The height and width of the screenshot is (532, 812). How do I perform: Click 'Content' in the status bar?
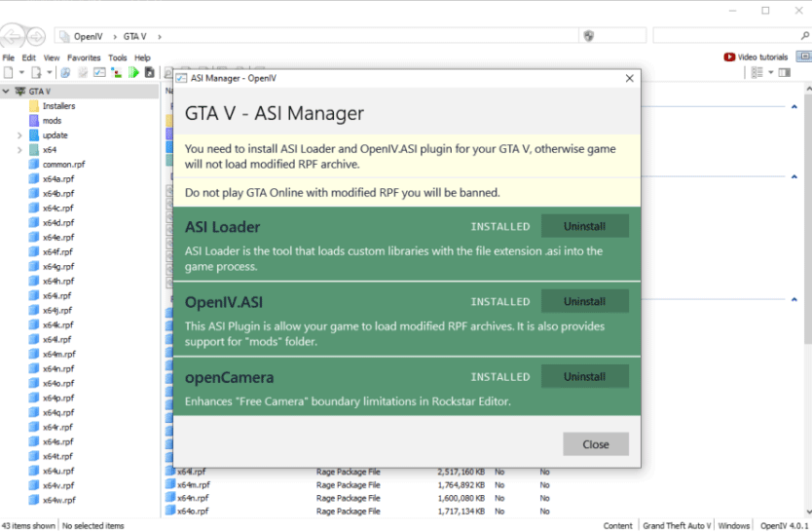[618, 526]
